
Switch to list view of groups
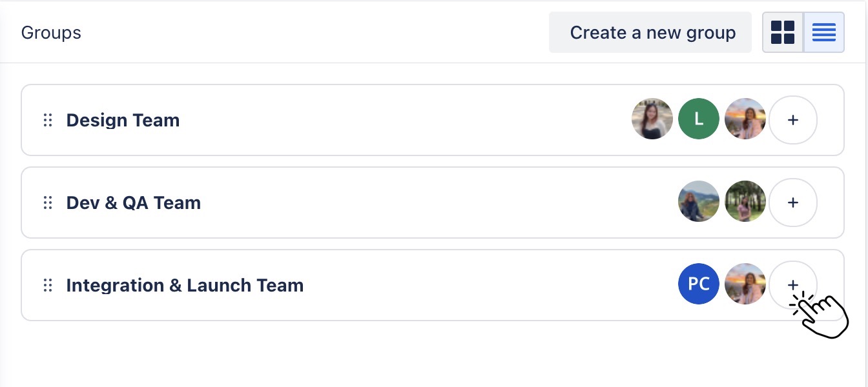[x=824, y=32]
